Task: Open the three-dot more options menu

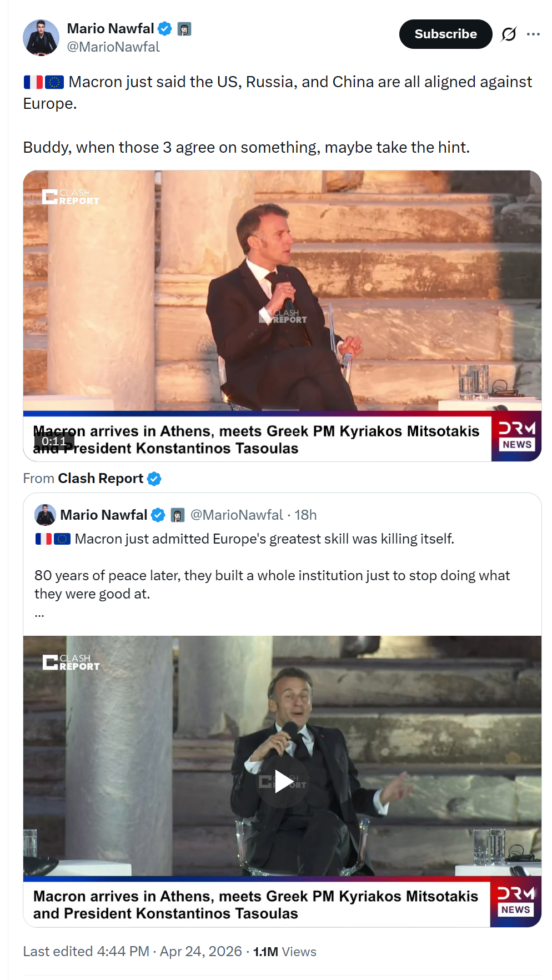Action: (x=533, y=34)
